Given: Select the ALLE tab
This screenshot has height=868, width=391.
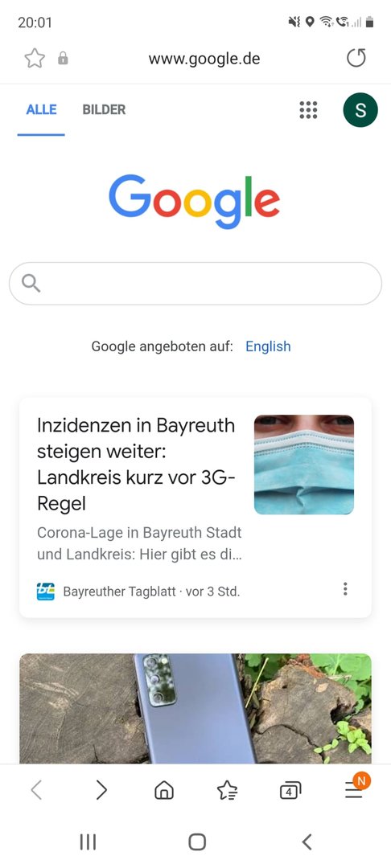Looking at the screenshot, I should [42, 109].
